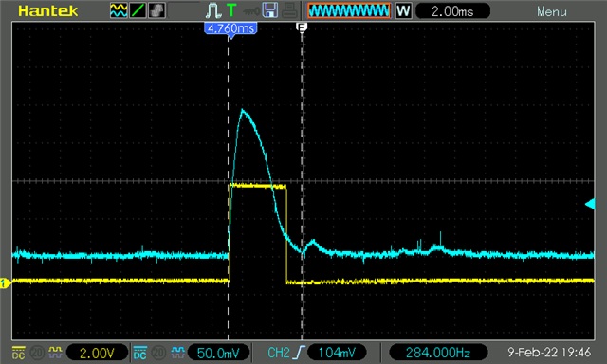Click the green T trigger status indicator
Viewport: 607px width, 364px height.
pyautogui.click(x=231, y=10)
